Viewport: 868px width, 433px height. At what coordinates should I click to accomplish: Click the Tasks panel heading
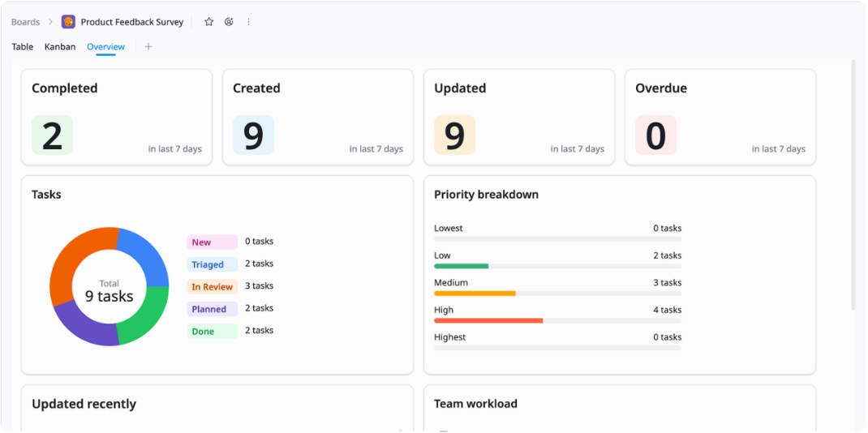[46, 195]
